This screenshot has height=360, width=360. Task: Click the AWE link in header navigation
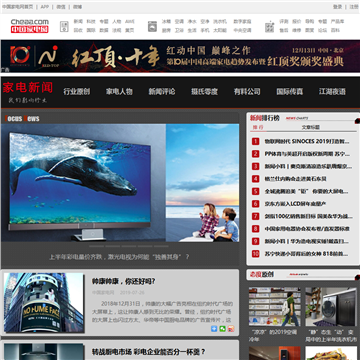[130, 21]
